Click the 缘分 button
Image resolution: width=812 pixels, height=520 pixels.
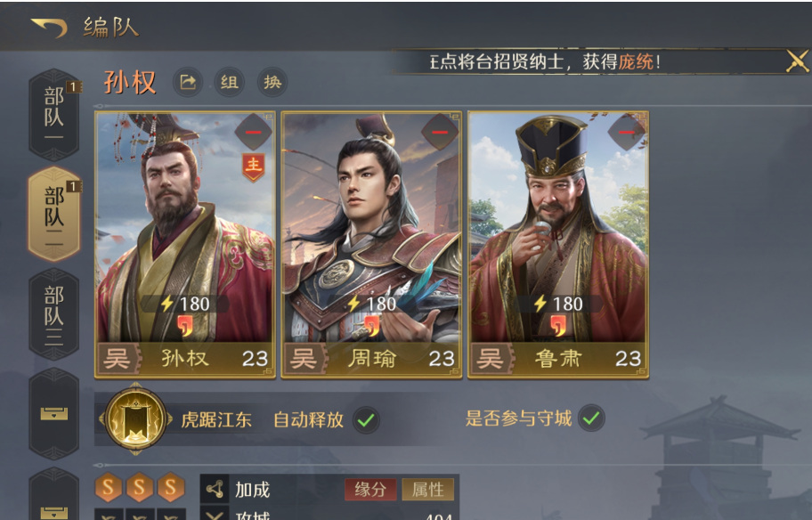370,490
